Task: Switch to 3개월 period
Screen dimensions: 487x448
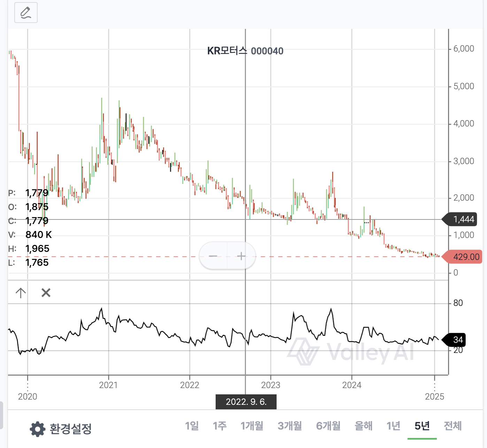Action: coord(290,426)
